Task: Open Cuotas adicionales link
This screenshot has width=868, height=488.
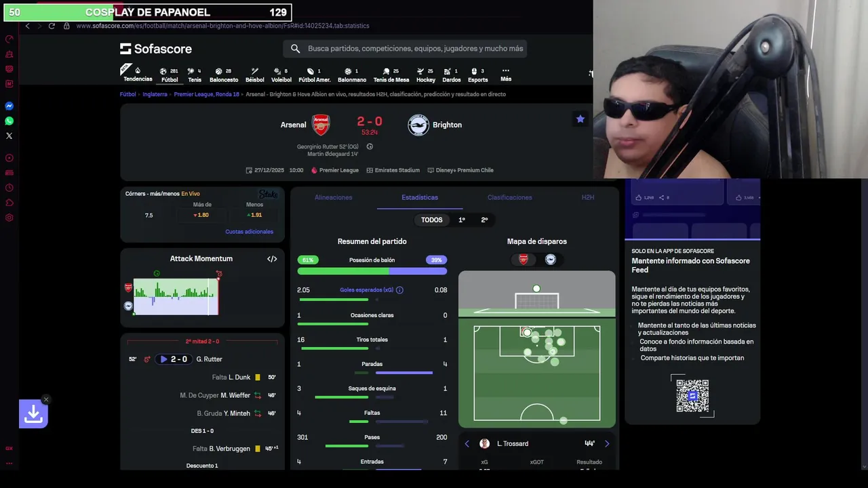Action: 250,232
